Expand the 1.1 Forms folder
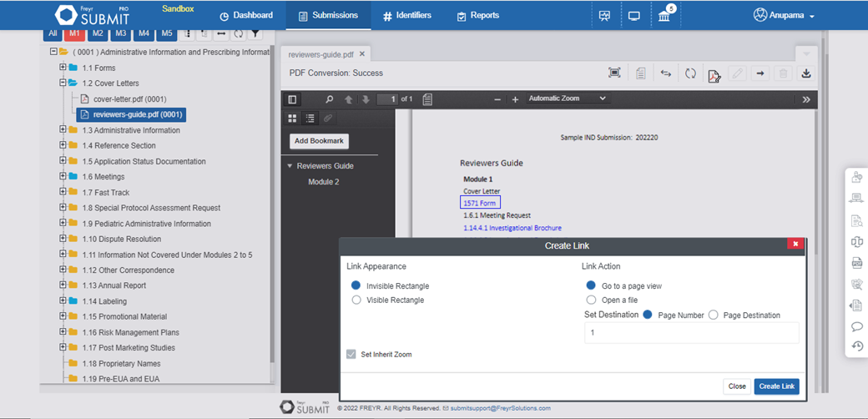868x419 pixels. [63, 68]
